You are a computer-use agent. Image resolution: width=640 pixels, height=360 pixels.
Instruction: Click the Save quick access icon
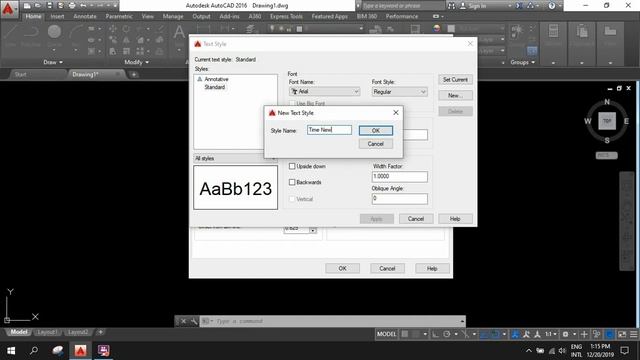pos(49,6)
